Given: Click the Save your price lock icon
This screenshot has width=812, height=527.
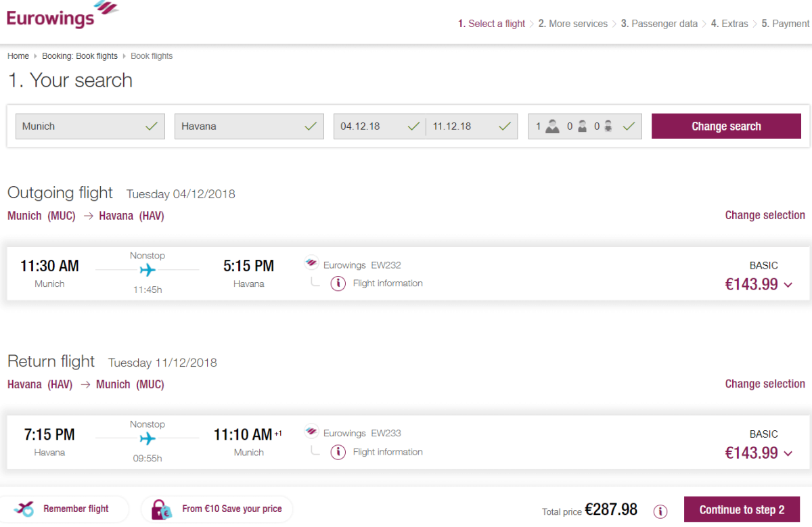Looking at the screenshot, I should pyautogui.click(x=161, y=509).
